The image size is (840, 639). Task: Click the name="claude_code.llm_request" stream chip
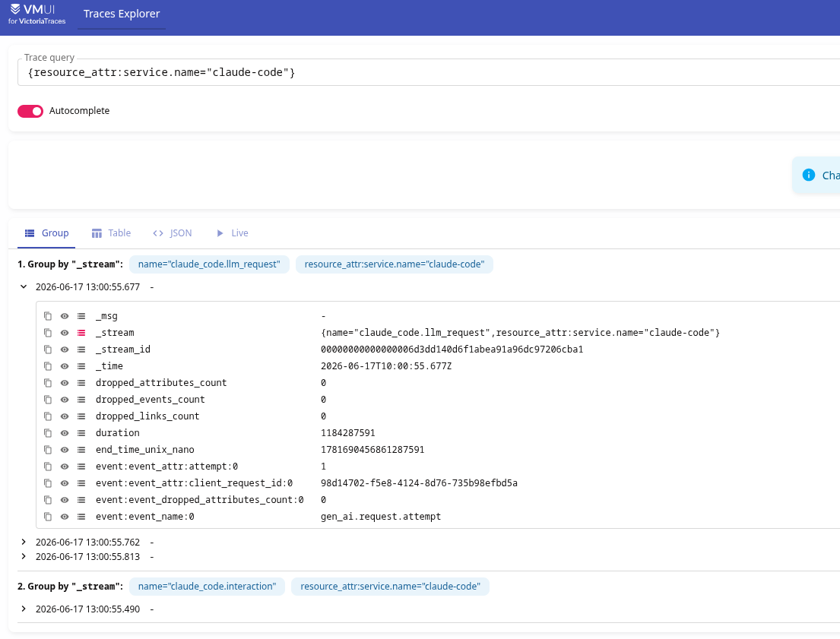[x=209, y=264]
